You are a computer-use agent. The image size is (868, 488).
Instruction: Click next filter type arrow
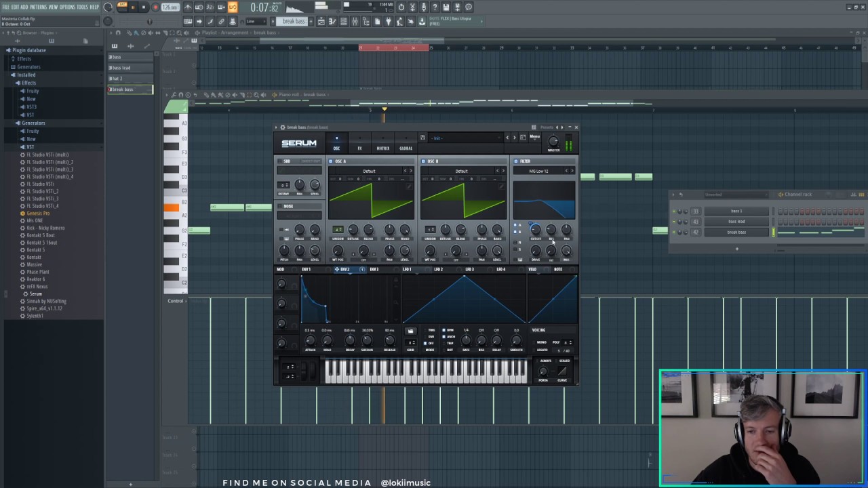pyautogui.click(x=572, y=171)
